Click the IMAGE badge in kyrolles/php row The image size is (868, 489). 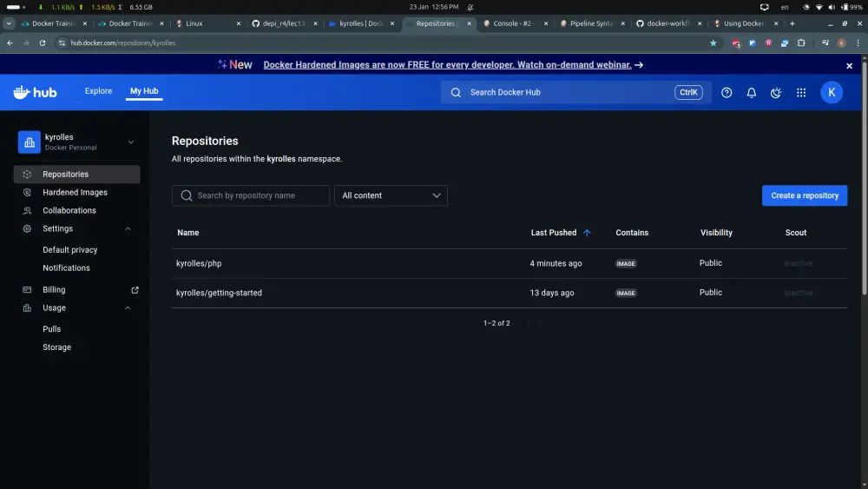(626, 263)
